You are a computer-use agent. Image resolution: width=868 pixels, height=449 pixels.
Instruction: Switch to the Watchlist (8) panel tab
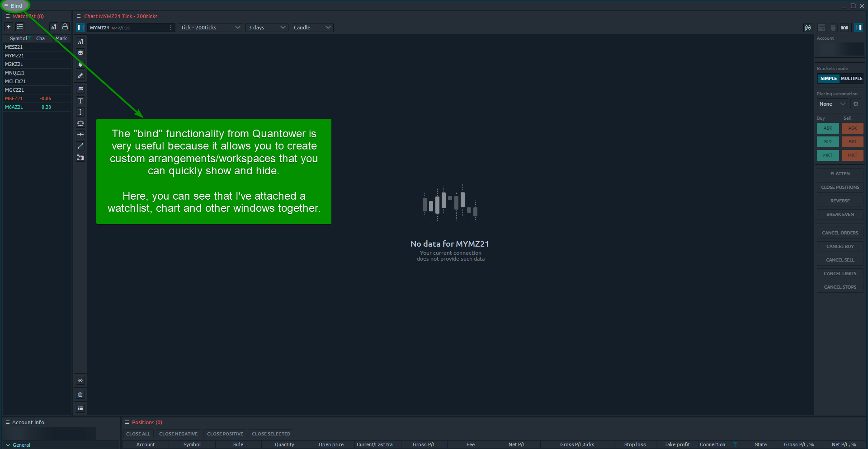click(x=28, y=16)
